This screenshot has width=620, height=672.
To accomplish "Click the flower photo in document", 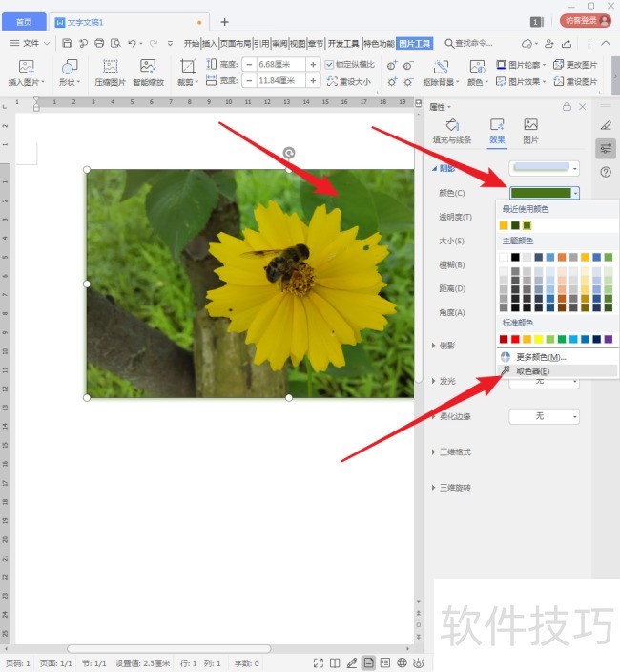I will coord(251,283).
